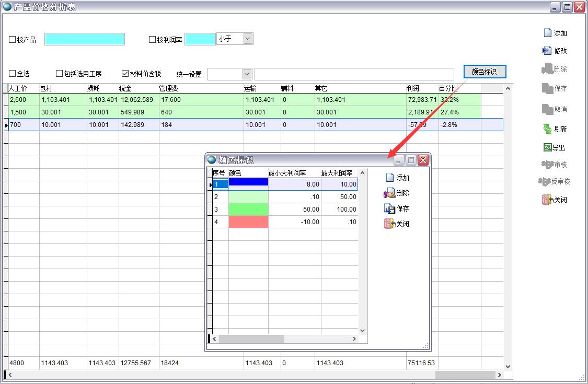Uncheck the material price includes tax checkbox
The height and width of the screenshot is (384, 588).
(125, 74)
